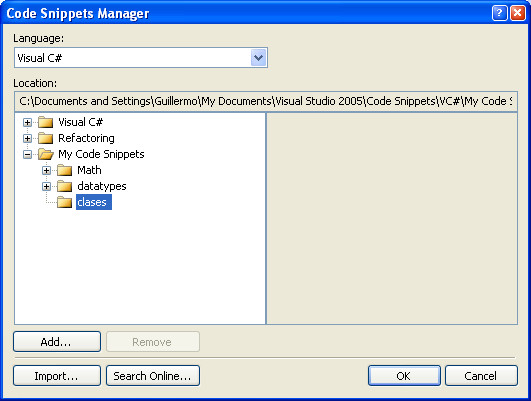This screenshot has width=531, height=401.
Task: Expand the Visual C# tree node
Action: 27,122
